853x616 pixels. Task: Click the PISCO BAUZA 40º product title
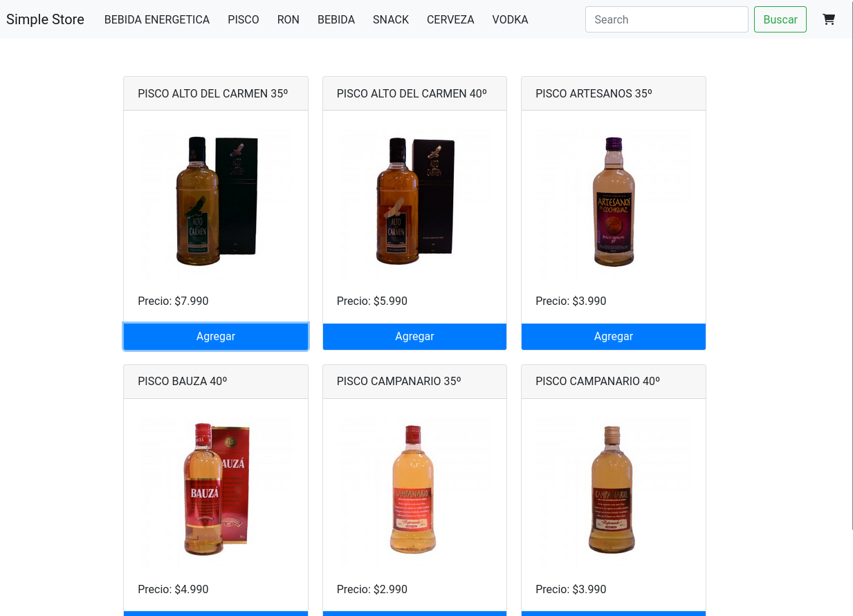[x=182, y=381]
